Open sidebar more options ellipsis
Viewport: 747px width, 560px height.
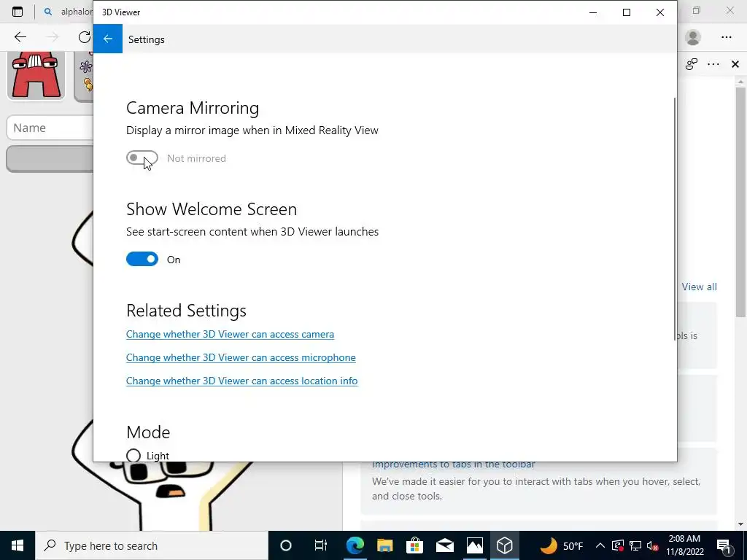(x=713, y=64)
